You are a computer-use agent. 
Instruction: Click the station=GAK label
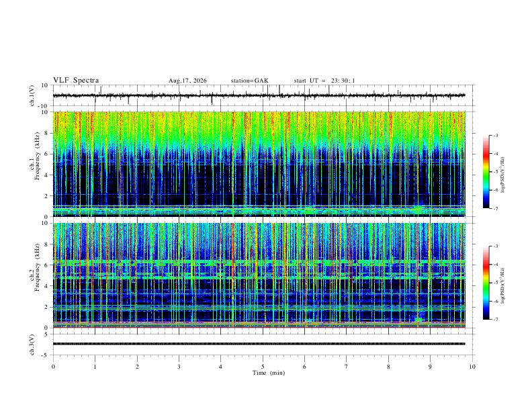click(x=250, y=81)
